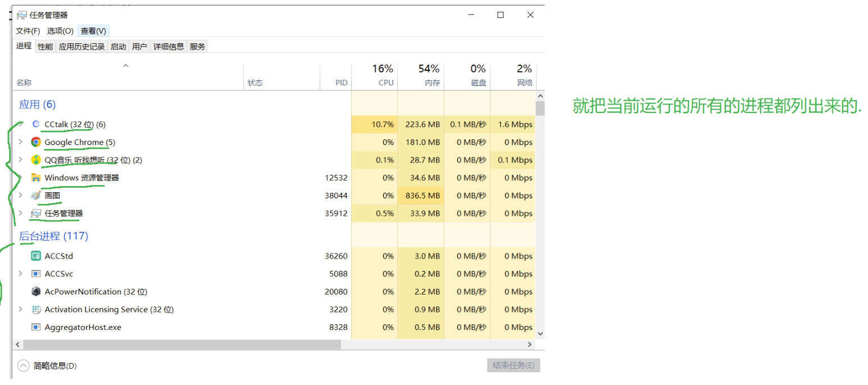Click PID value 8328

click(x=339, y=327)
